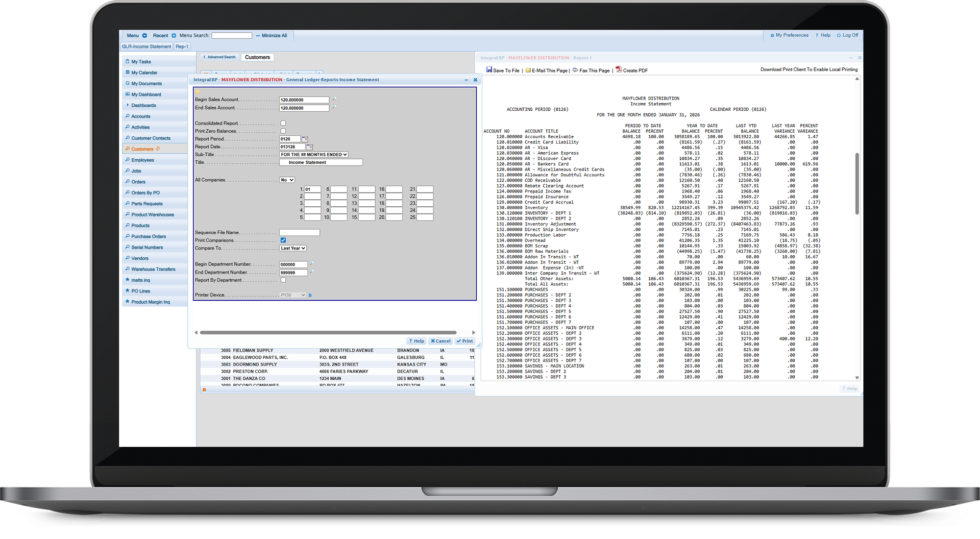Expand the Recent dropdown arrow
The image size is (980, 539).
pyautogui.click(x=174, y=35)
